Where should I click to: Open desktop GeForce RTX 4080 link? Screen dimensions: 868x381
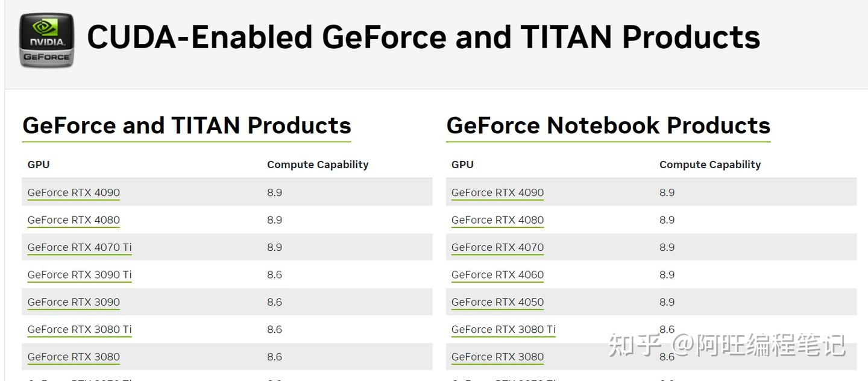74,220
